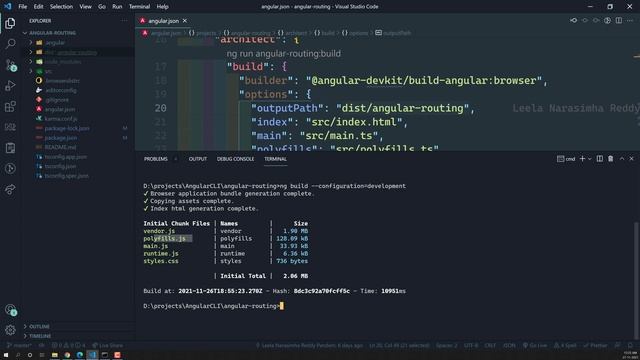The height and width of the screenshot is (360, 640).
Task: Click the Windows Start button on taskbar
Action: 6,355
